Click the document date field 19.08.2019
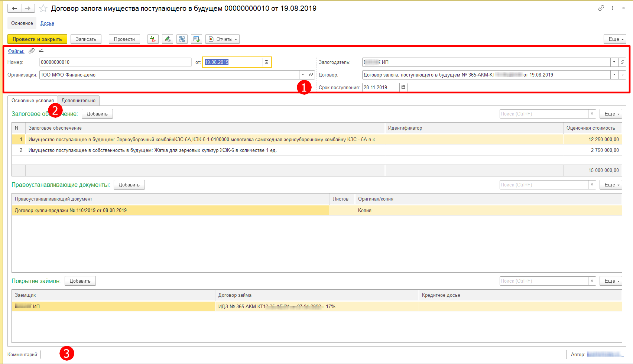This screenshot has width=633, height=364. tap(233, 62)
